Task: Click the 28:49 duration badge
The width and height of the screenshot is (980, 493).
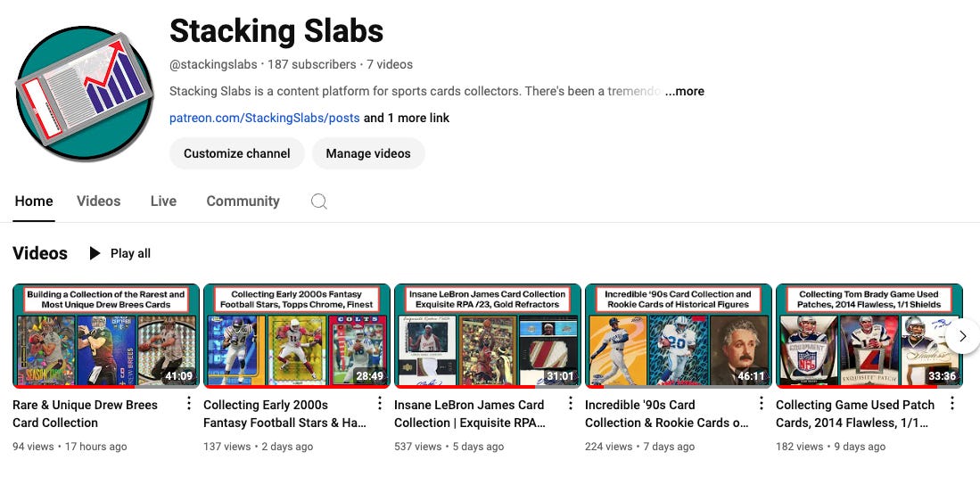Action: tap(369, 376)
